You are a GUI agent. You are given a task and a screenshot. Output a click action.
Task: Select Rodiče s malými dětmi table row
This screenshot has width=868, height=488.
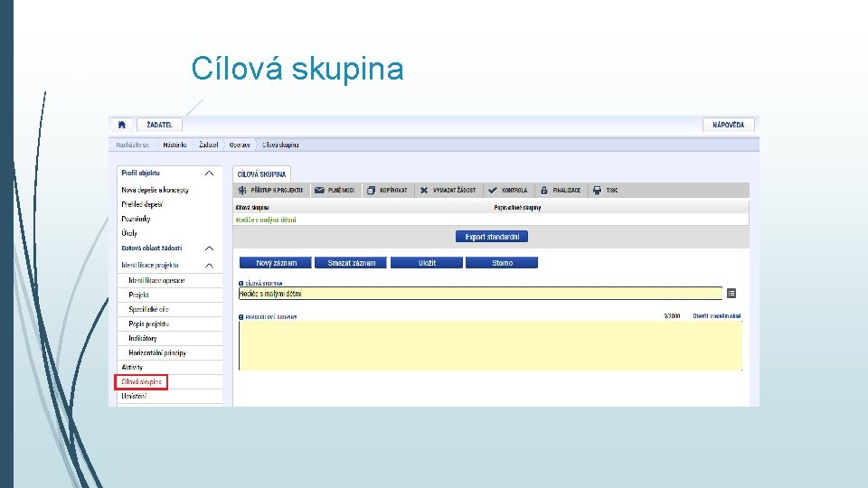491,220
